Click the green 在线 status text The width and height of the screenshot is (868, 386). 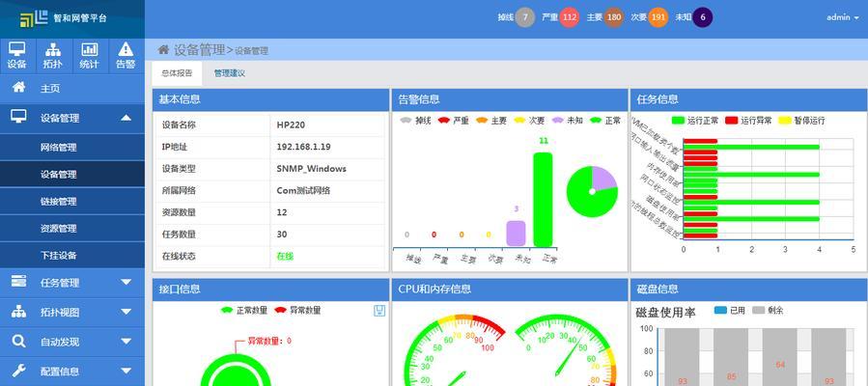coord(285,256)
